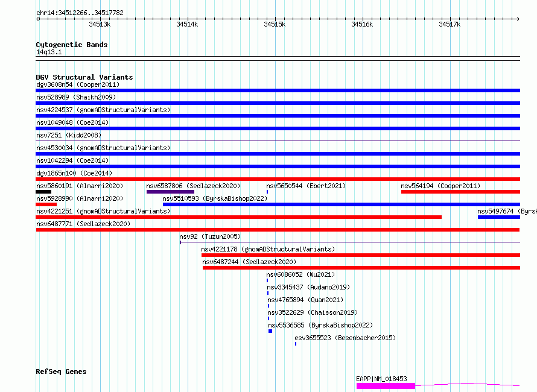Open the nsv5860191 (Almarri2020) variant
Viewport: 537px width, 392px height.
(80, 186)
